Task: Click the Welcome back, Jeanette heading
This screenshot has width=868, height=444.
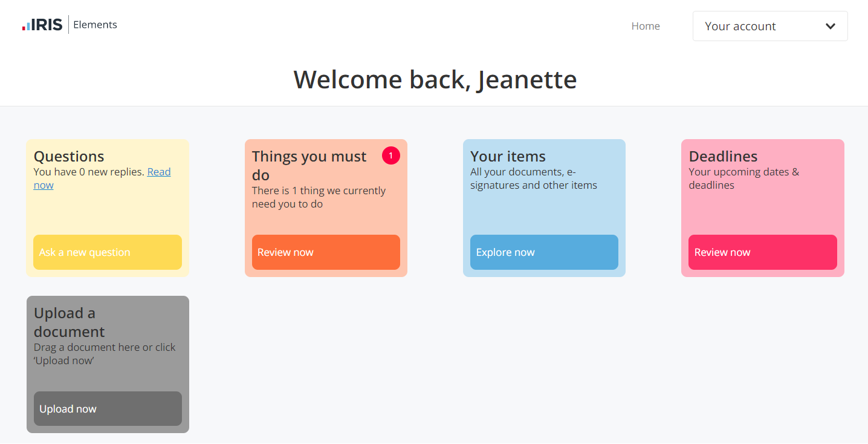Action: click(435, 79)
